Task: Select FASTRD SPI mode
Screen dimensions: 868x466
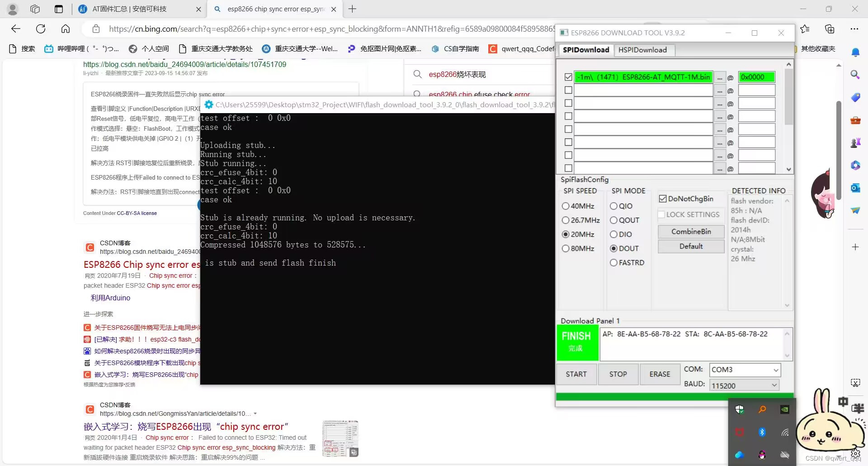Action: pos(627,262)
